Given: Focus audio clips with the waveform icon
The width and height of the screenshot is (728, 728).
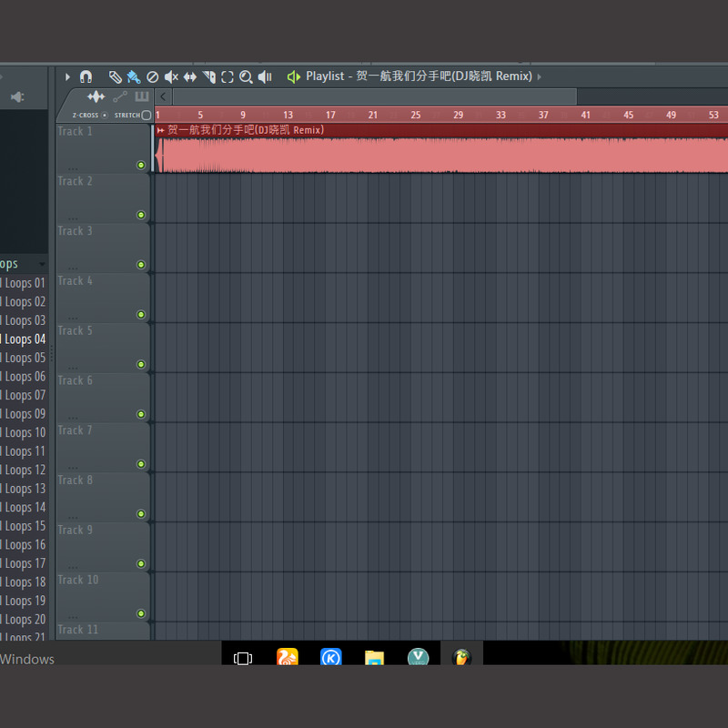Looking at the screenshot, I should pyautogui.click(x=96, y=96).
